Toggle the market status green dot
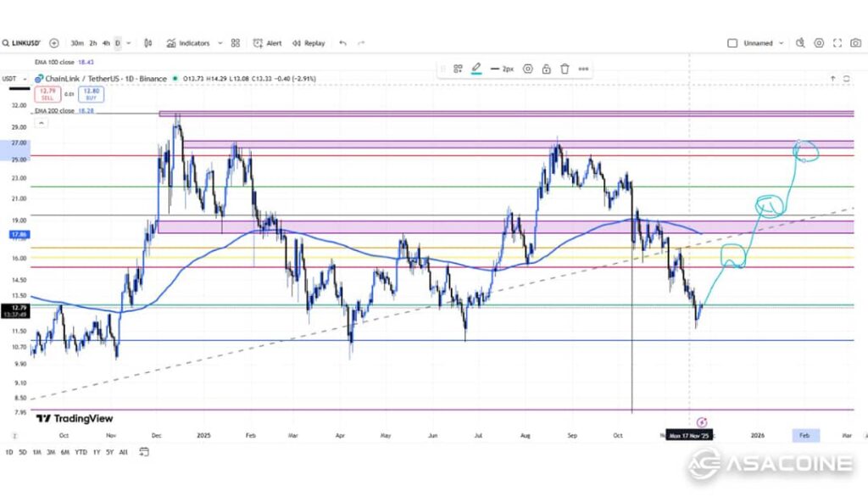The height and width of the screenshot is (497, 868). pyautogui.click(x=175, y=79)
